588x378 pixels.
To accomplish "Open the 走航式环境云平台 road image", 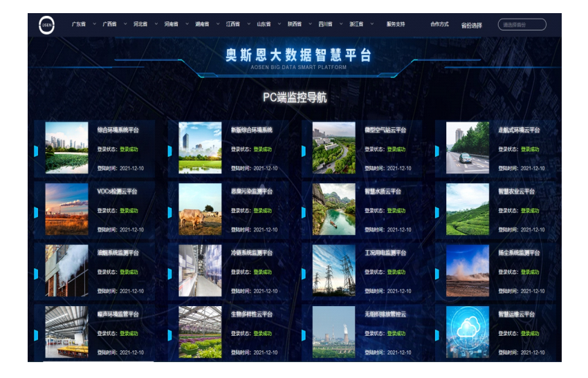I will click(467, 147).
